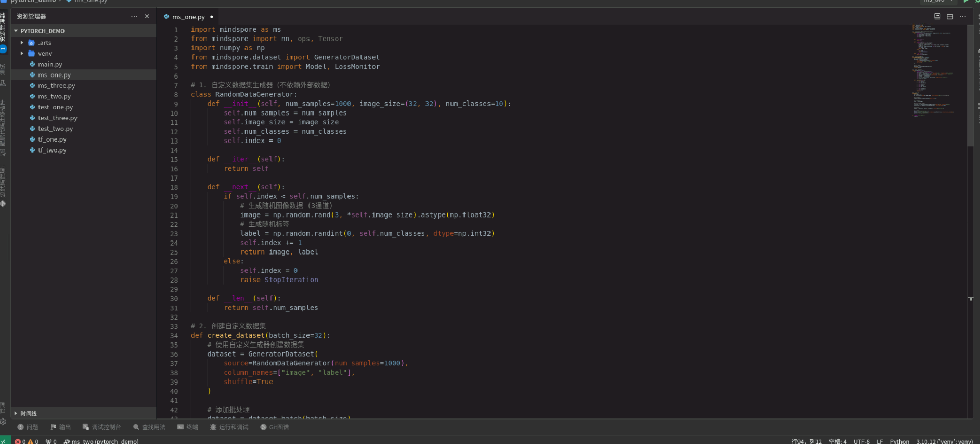The image size is (980, 444).
Task: Click the shuffle=True code line
Action: point(248,382)
